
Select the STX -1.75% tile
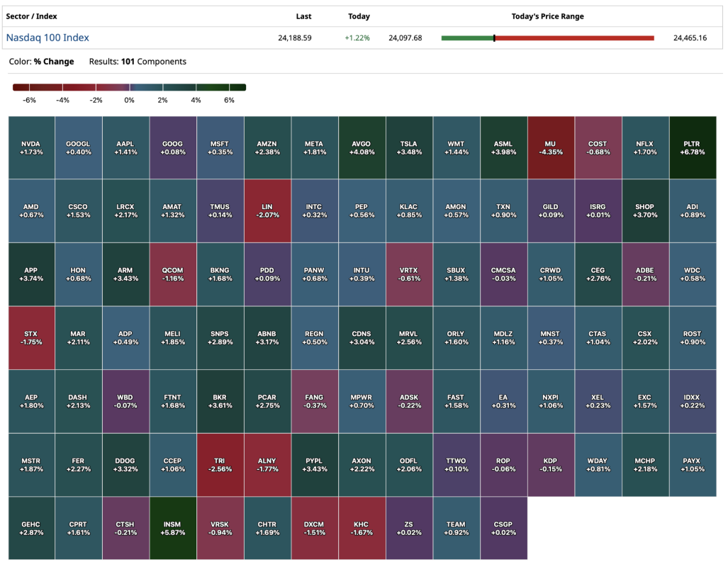[x=31, y=337]
